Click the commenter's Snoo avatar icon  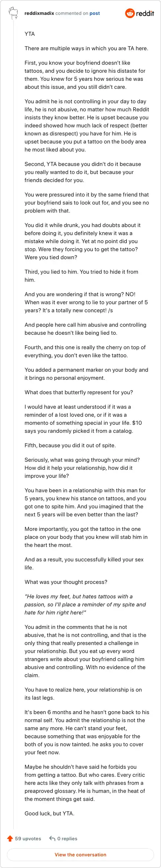coord(13,13)
